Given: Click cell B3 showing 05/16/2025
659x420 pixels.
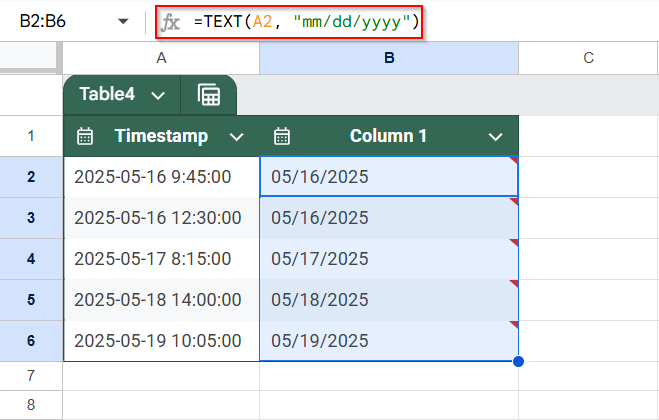Looking at the screenshot, I should point(389,218).
